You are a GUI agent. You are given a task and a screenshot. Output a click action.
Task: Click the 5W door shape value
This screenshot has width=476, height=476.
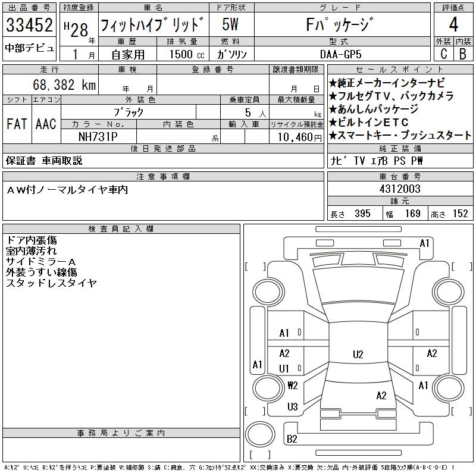click(230, 24)
